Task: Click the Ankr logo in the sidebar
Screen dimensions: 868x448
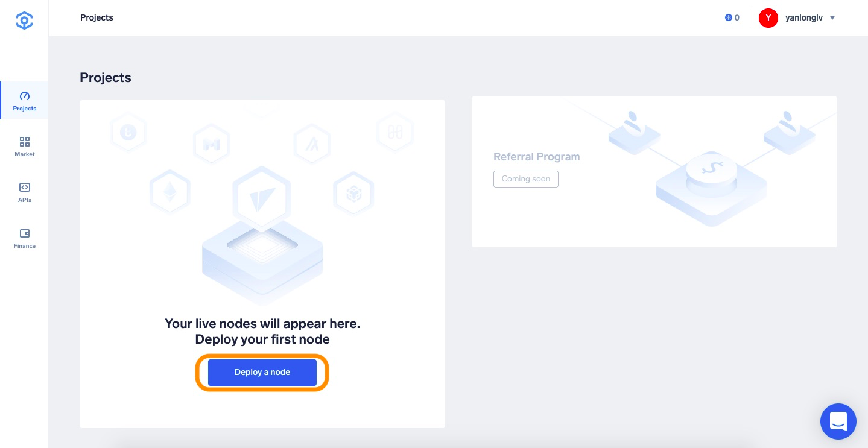Action: (24, 21)
